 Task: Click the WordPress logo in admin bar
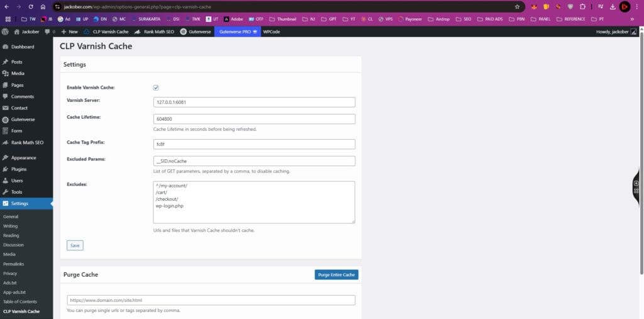[5, 31]
